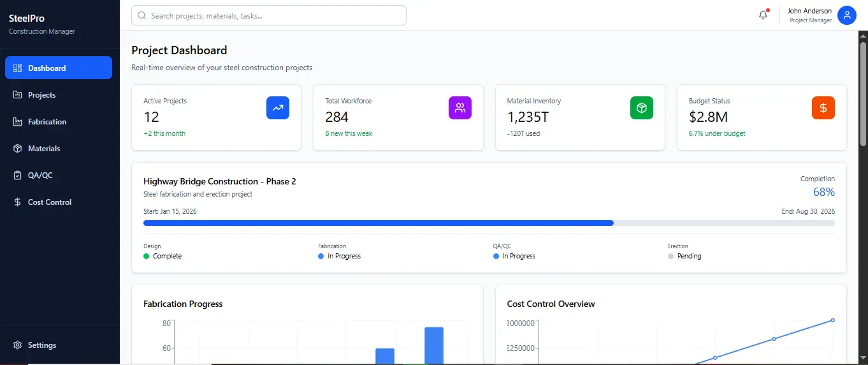Click the notification bell icon
This screenshot has height=365, width=868.
(x=763, y=15)
